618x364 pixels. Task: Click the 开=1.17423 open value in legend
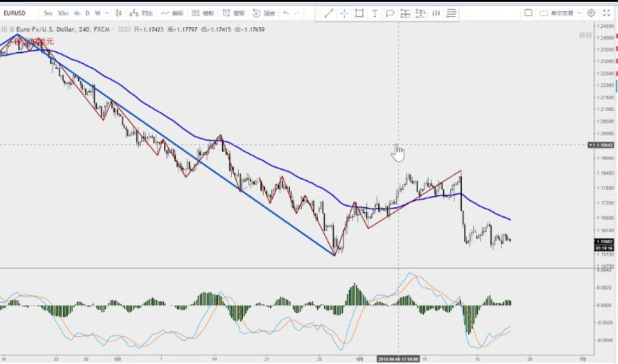tap(149, 29)
